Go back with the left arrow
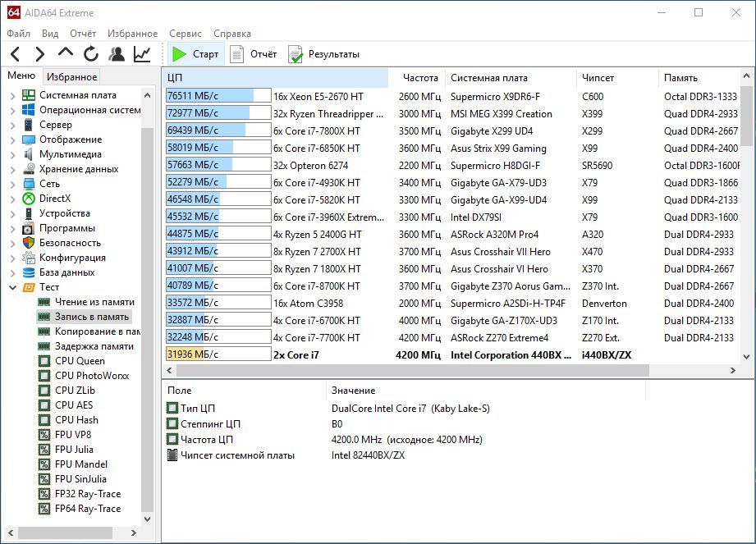This screenshot has width=756, height=544. 16,54
